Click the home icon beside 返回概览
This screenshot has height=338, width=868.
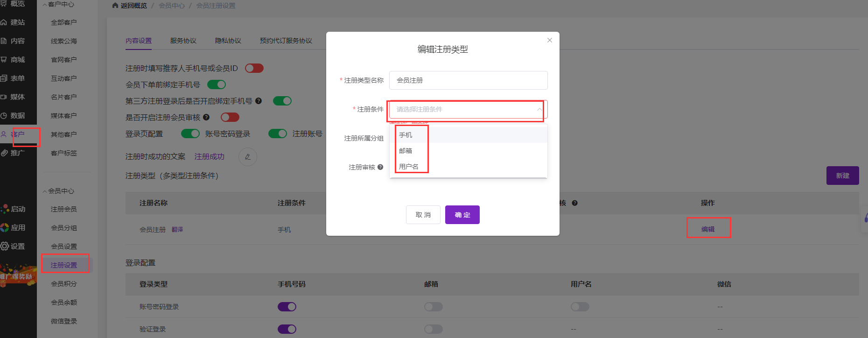click(115, 6)
